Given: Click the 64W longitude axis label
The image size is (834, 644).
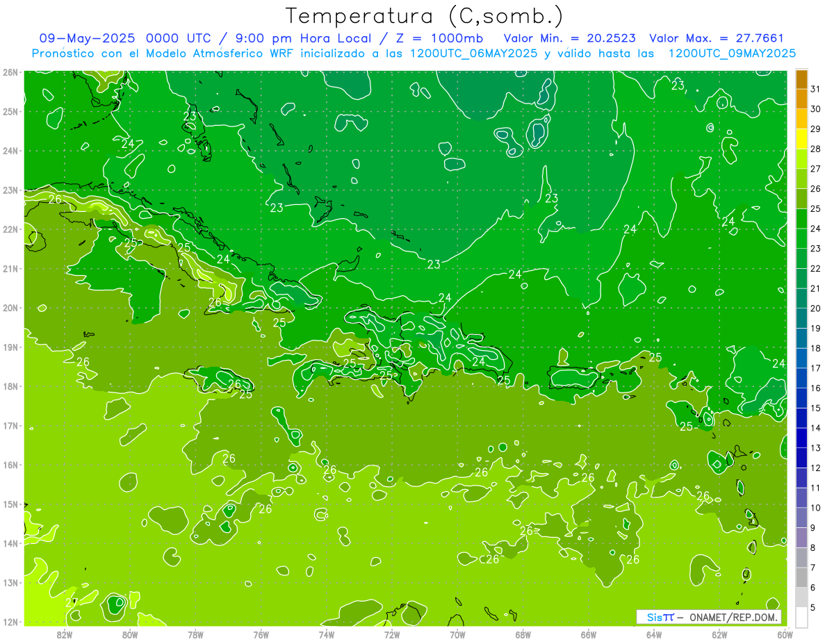Looking at the screenshot, I should [x=654, y=634].
